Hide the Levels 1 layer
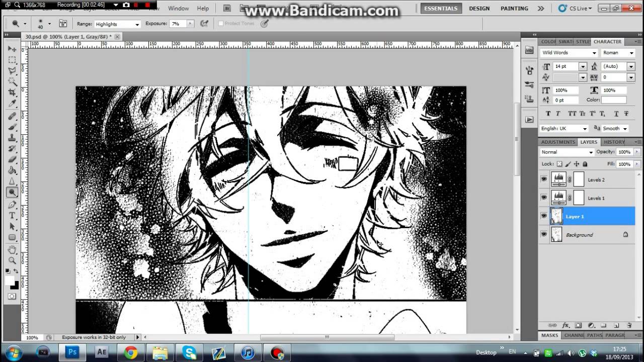Screen dimensions: 644x362 click(x=544, y=198)
